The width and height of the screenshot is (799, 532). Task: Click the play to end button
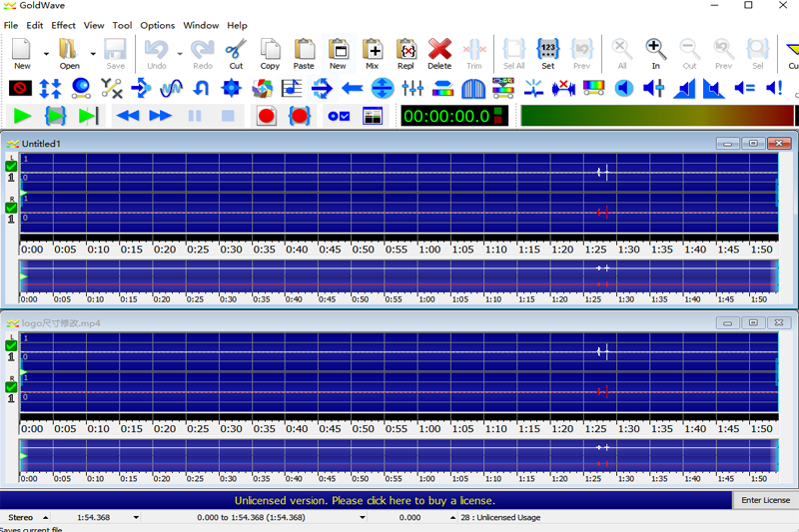click(88, 116)
